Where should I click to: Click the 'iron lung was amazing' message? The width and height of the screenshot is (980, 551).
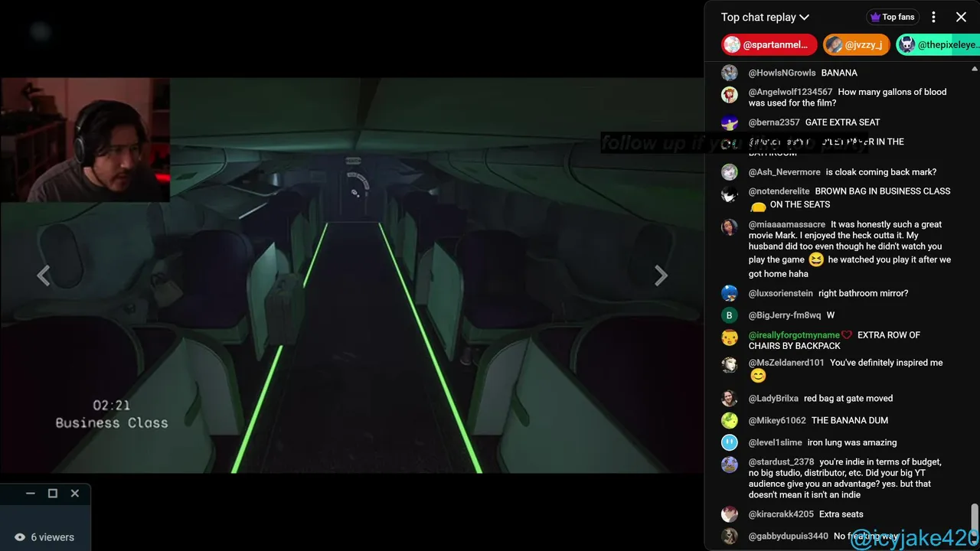[x=852, y=442]
